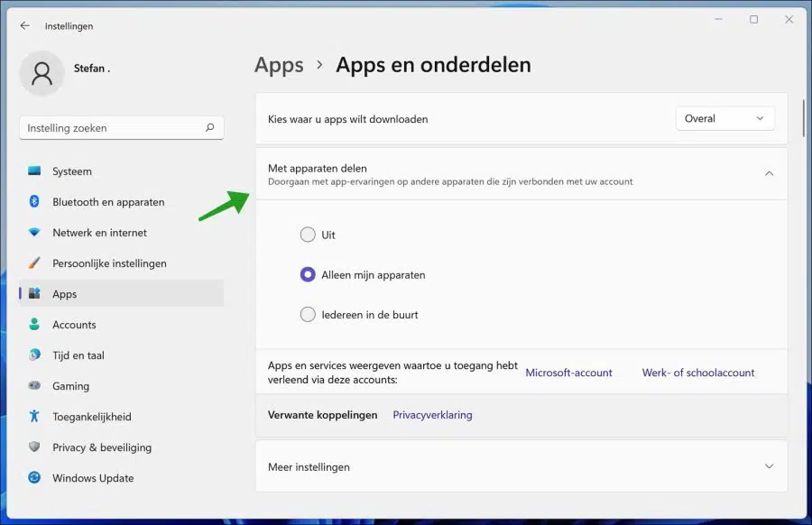Click the Privacy & beveiliging shield icon

(34, 447)
